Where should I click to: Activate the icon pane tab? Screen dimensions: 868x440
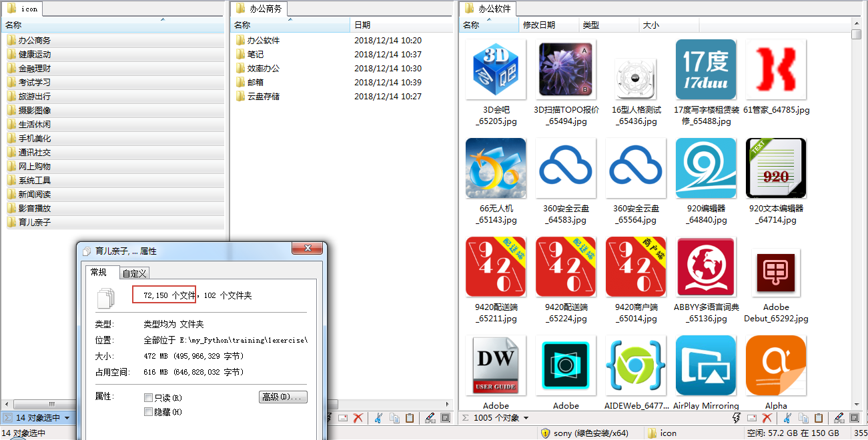[23, 9]
